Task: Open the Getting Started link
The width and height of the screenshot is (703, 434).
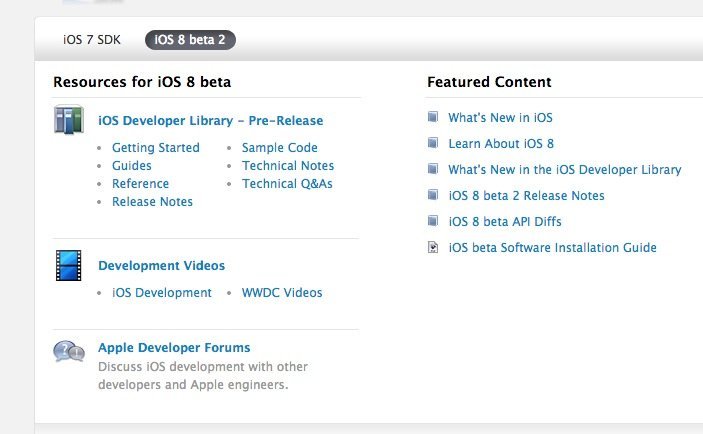Action: [x=155, y=148]
